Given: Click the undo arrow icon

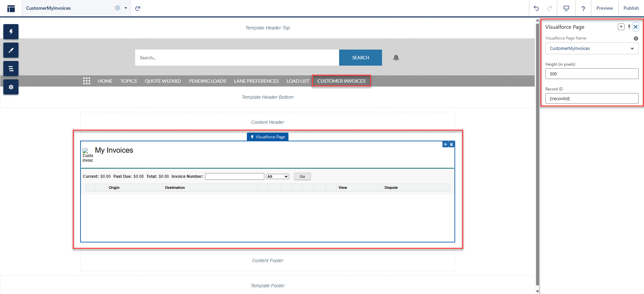Looking at the screenshot, I should (x=536, y=8).
